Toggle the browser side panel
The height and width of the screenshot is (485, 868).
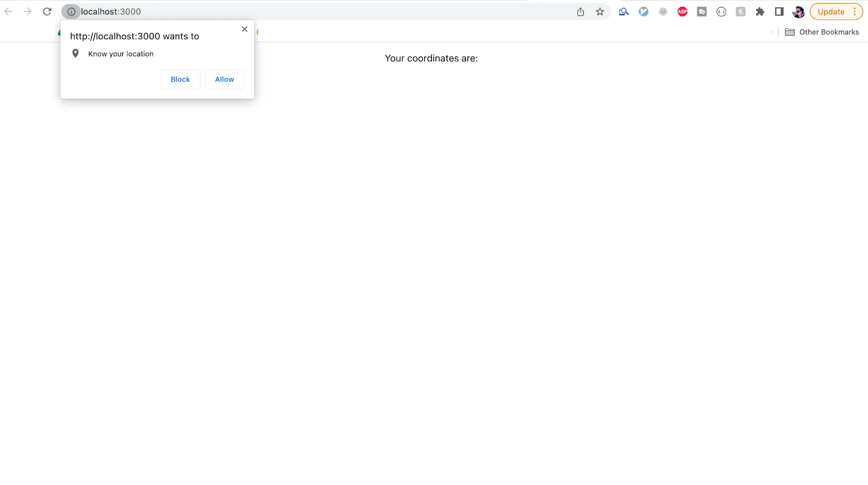coord(779,11)
